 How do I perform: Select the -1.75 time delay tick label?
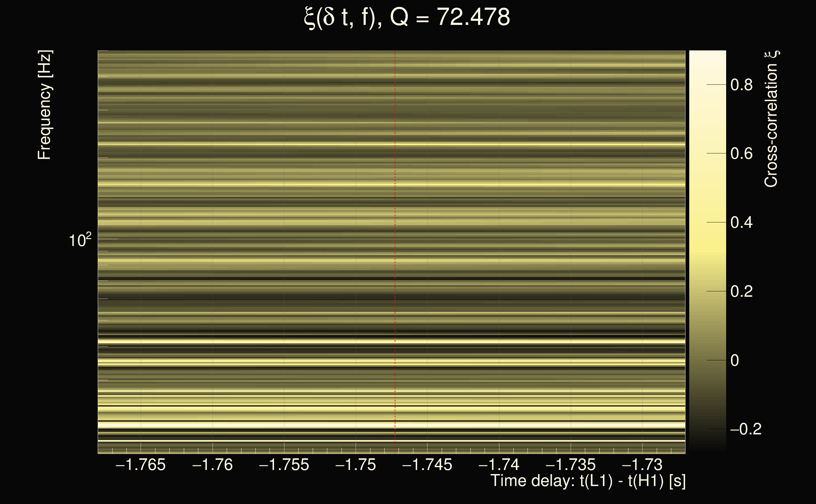(356, 465)
